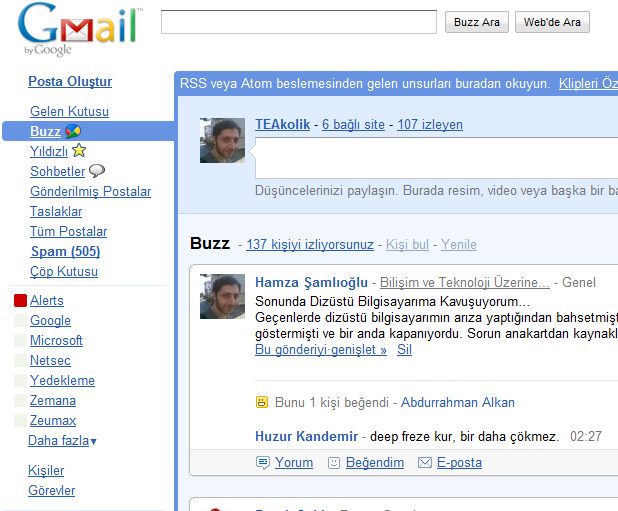Open the TEAkolik profile link
Screen dimensions: 618x511
(x=282, y=124)
